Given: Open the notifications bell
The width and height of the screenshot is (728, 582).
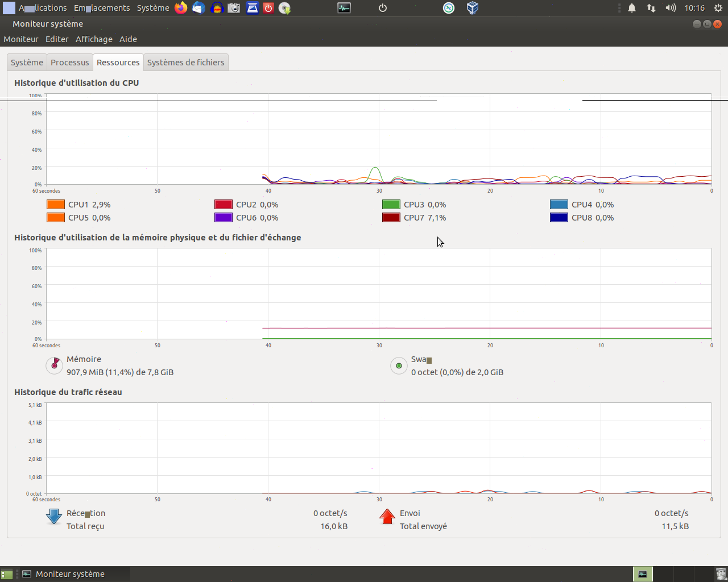Looking at the screenshot, I should [632, 8].
